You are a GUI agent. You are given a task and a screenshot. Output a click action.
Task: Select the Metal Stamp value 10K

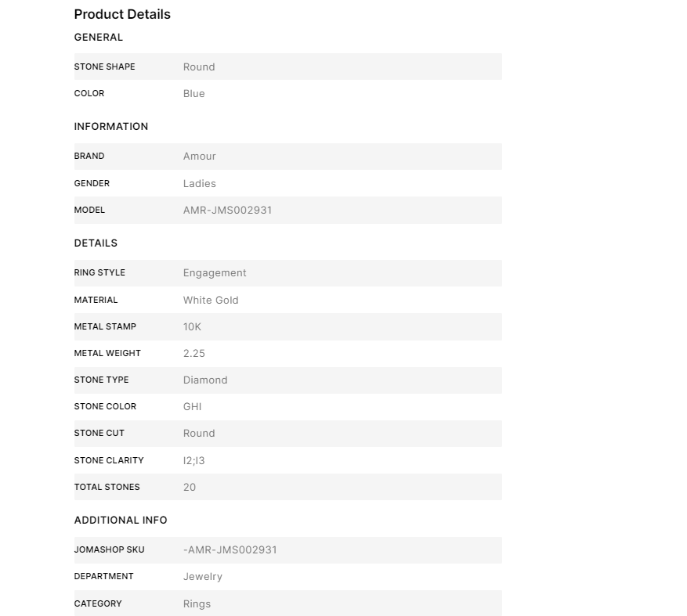point(192,327)
